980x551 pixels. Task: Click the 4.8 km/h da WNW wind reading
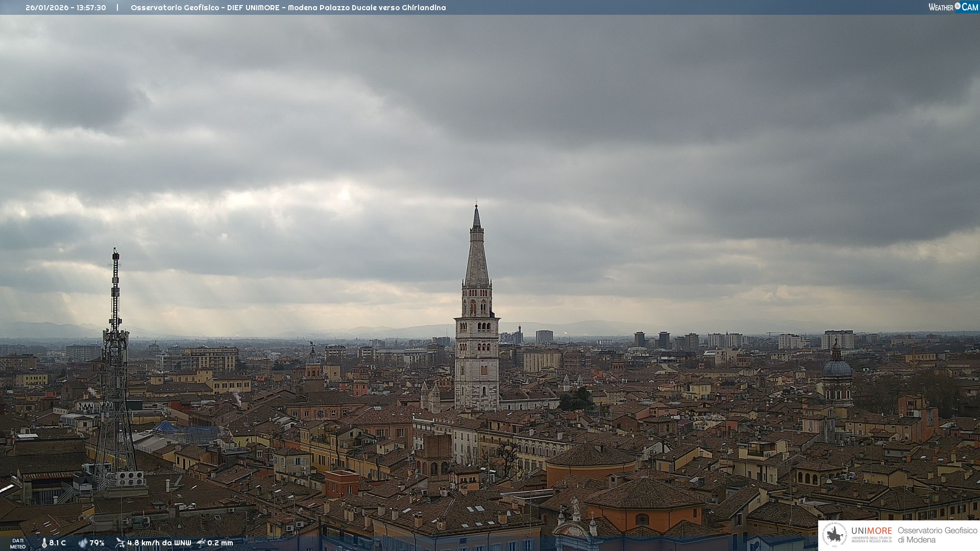click(159, 543)
